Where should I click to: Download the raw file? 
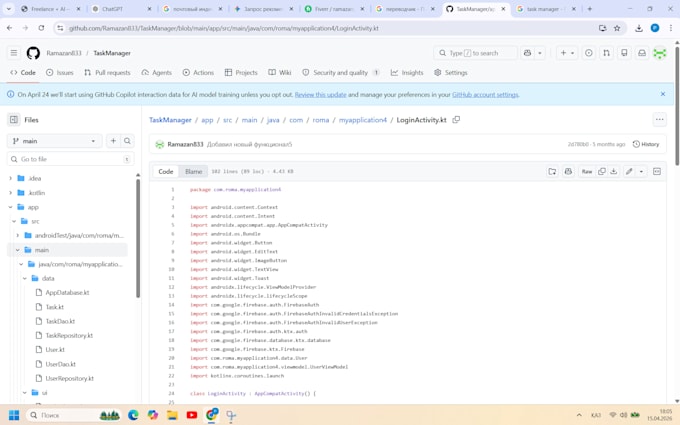pos(613,171)
